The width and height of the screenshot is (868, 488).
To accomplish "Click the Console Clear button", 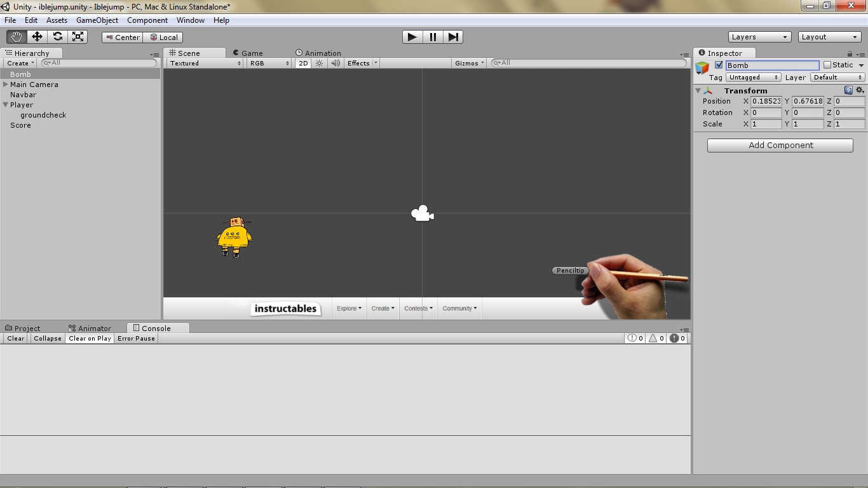I will (15, 339).
